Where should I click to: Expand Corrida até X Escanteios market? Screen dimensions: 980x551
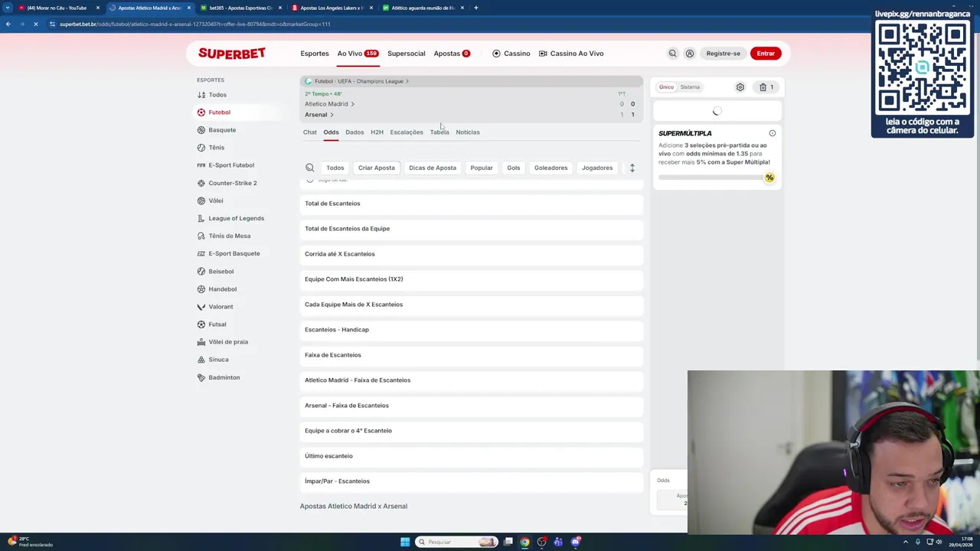(x=472, y=254)
